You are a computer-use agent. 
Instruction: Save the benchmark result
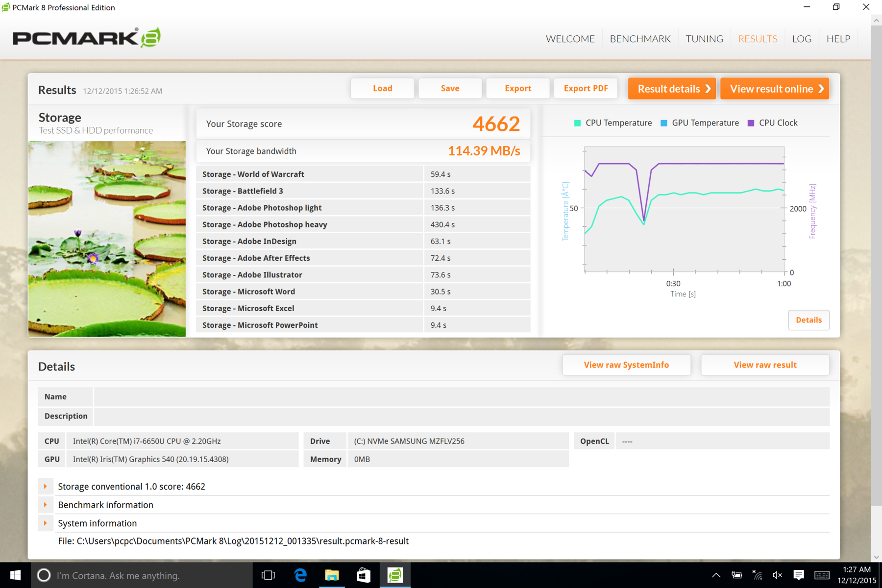coord(450,88)
